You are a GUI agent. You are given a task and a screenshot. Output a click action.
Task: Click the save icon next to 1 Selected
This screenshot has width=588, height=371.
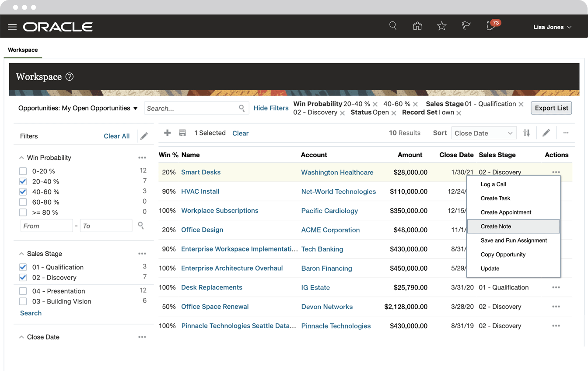[182, 133]
